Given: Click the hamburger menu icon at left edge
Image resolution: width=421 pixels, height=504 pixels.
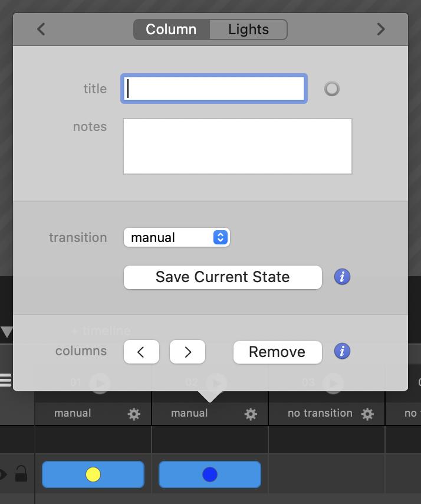Looking at the screenshot, I should point(5,379).
